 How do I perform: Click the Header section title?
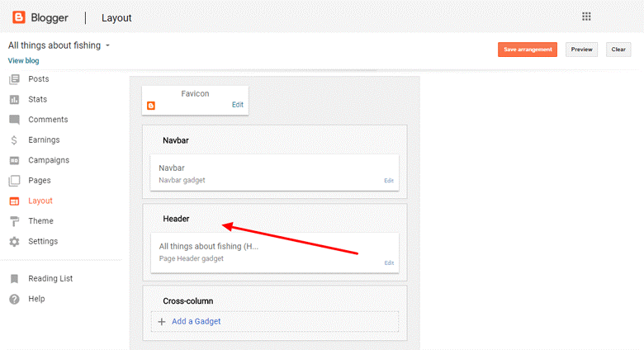[176, 219]
